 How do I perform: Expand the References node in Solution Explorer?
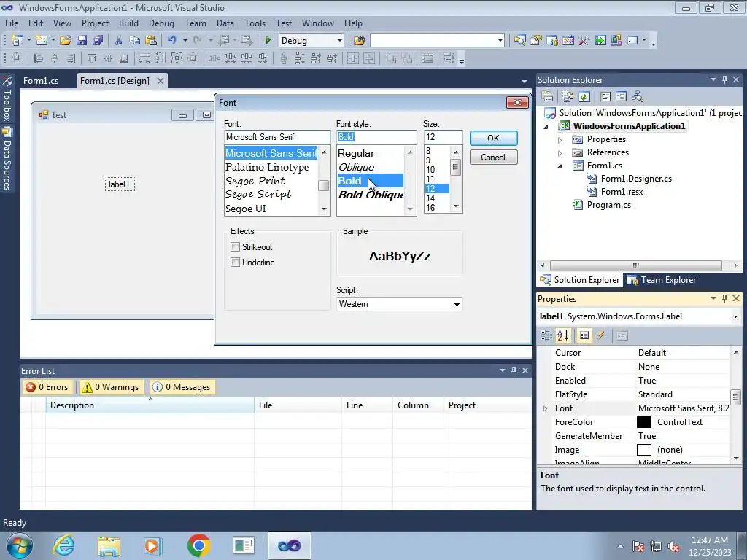click(x=560, y=153)
